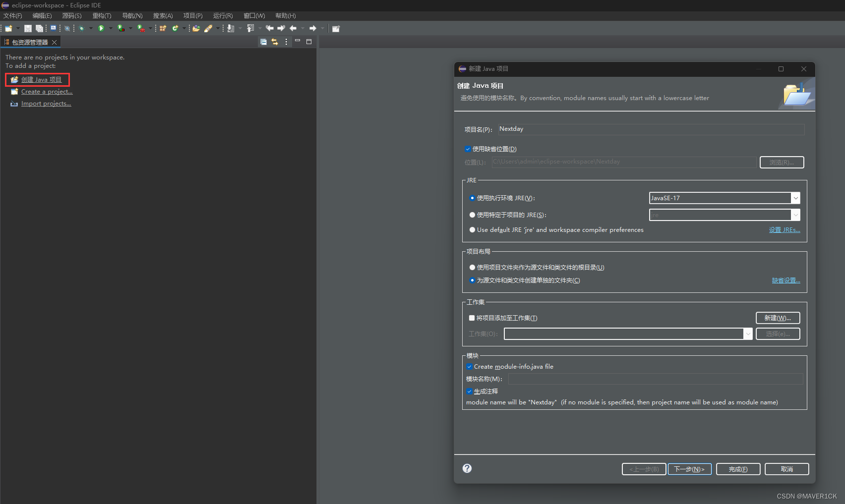
Task: Uncheck the 生成注释 checkbox
Action: tap(469, 391)
